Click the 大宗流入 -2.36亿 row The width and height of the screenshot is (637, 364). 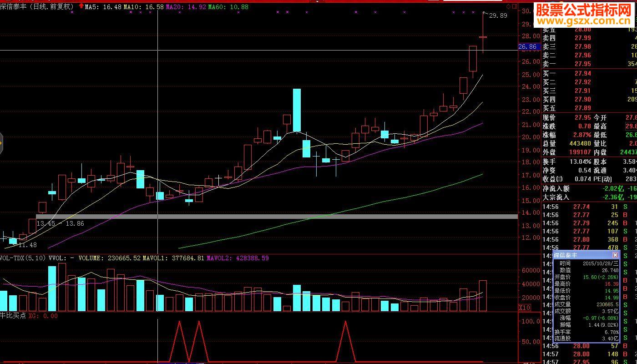[589, 197]
